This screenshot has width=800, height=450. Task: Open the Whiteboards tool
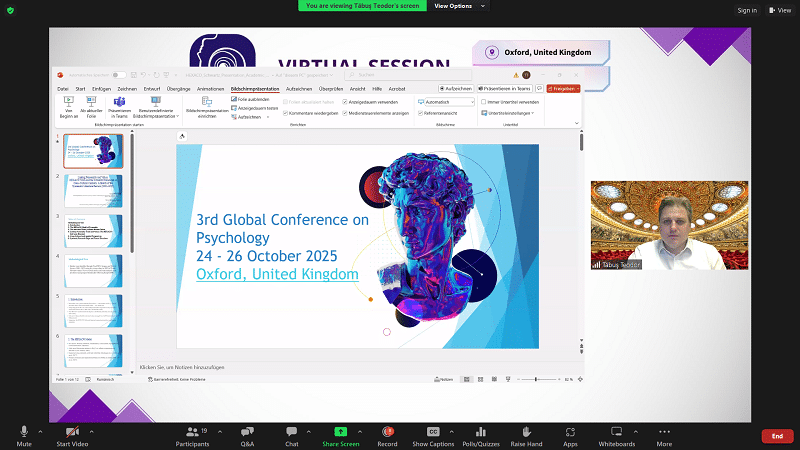(x=616, y=430)
